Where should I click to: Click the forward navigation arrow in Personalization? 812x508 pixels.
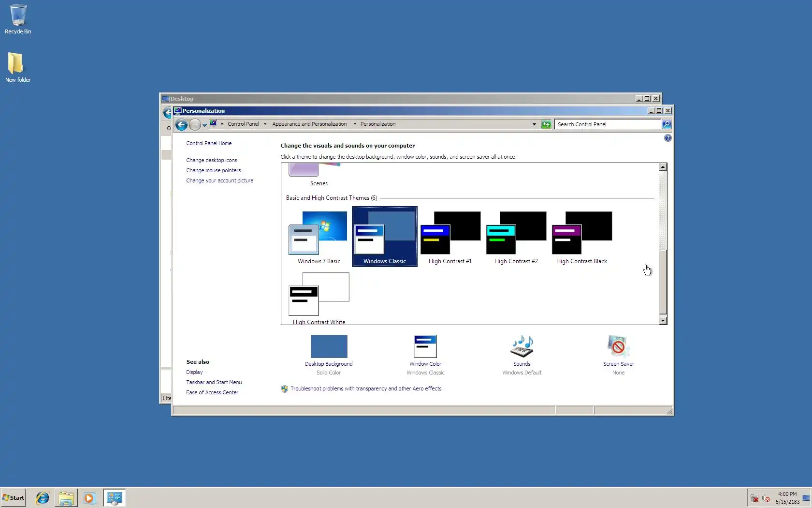195,125
